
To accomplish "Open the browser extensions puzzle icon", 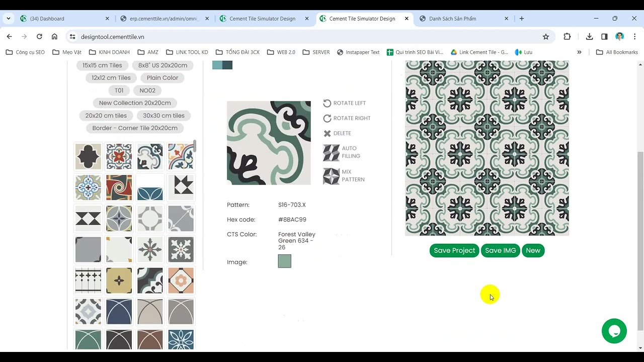I will point(567,37).
